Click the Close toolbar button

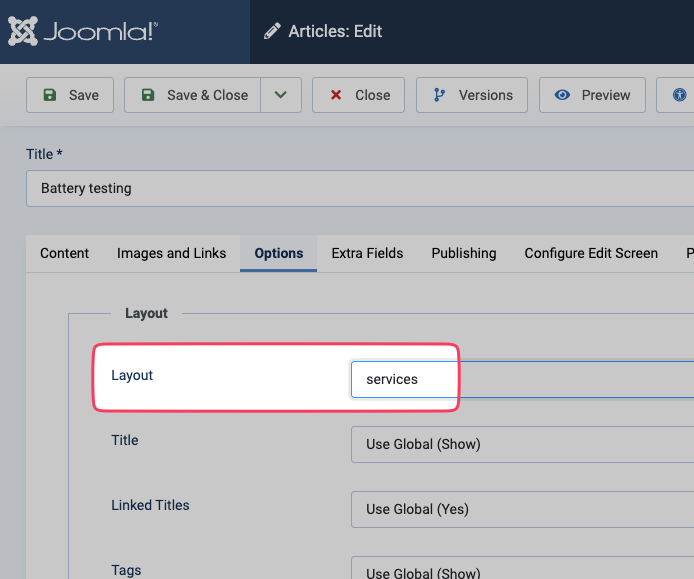(x=358, y=95)
